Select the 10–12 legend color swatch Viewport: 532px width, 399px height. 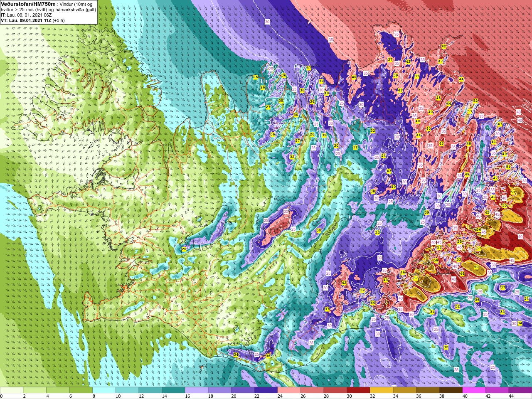tap(127, 390)
